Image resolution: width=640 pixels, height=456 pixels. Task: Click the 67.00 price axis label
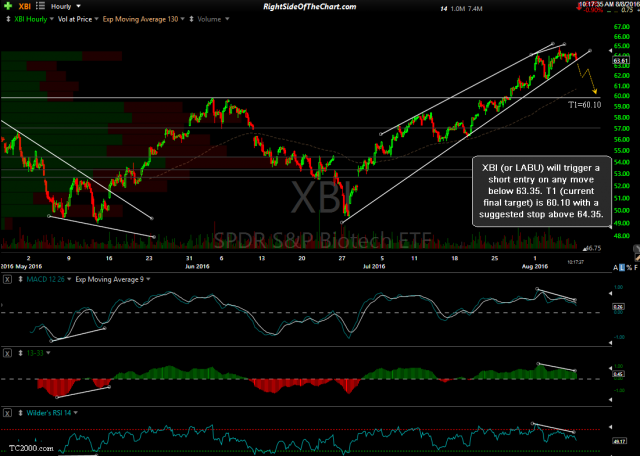tap(623, 27)
